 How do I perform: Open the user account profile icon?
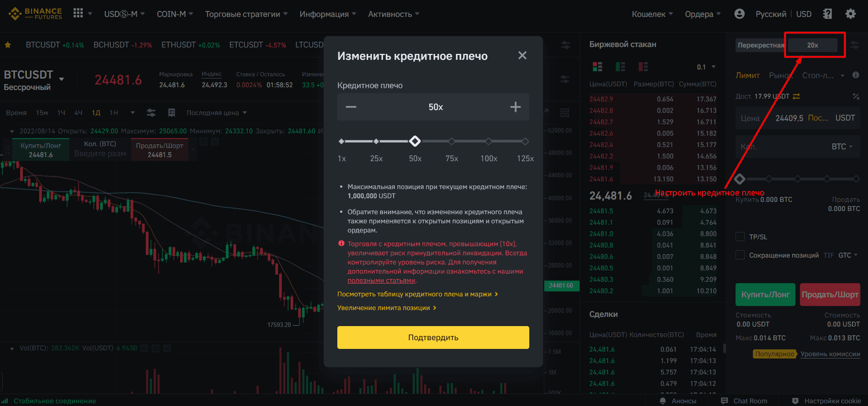pos(739,14)
